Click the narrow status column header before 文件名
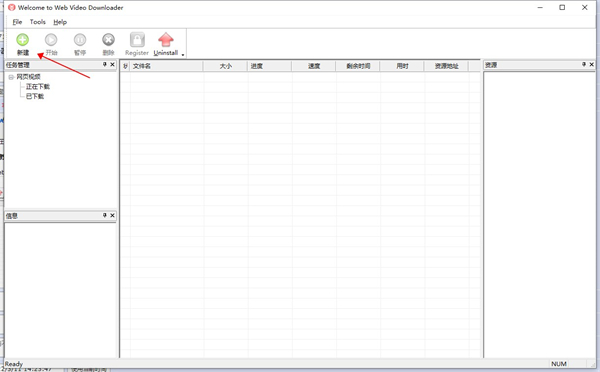600x372 pixels. (x=125, y=66)
